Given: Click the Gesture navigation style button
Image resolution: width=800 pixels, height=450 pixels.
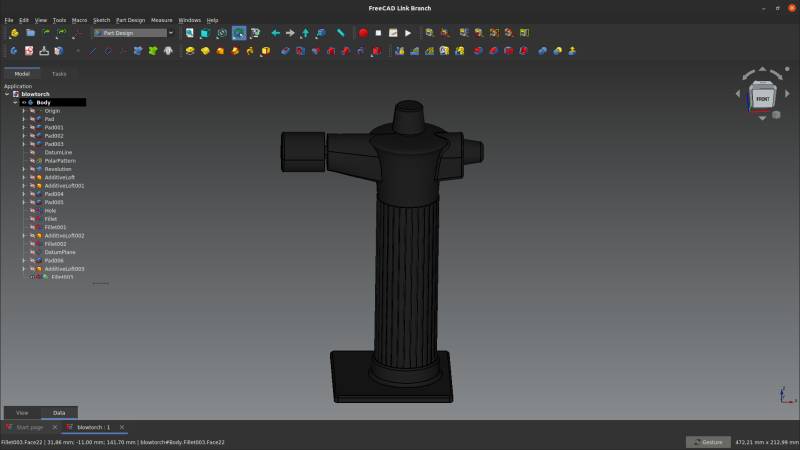Looking at the screenshot, I should pos(708,442).
